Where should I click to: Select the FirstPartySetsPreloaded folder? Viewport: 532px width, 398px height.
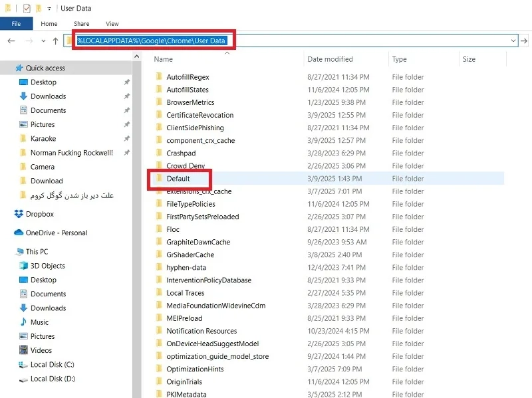pyautogui.click(x=203, y=217)
